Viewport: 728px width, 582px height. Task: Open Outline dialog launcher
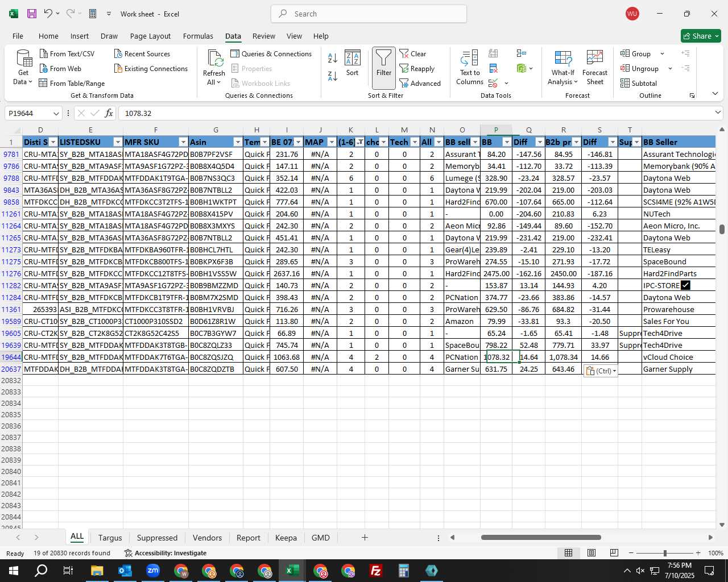[692, 95]
